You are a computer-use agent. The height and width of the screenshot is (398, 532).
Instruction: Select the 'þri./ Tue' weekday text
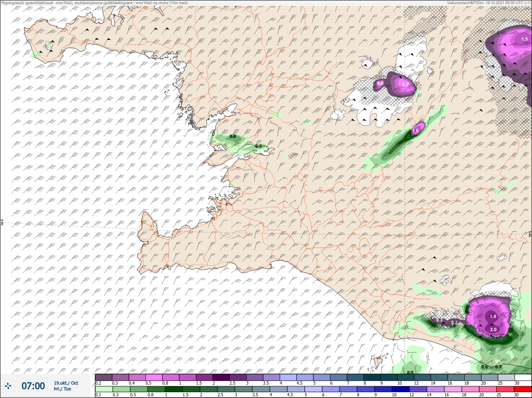click(x=62, y=389)
